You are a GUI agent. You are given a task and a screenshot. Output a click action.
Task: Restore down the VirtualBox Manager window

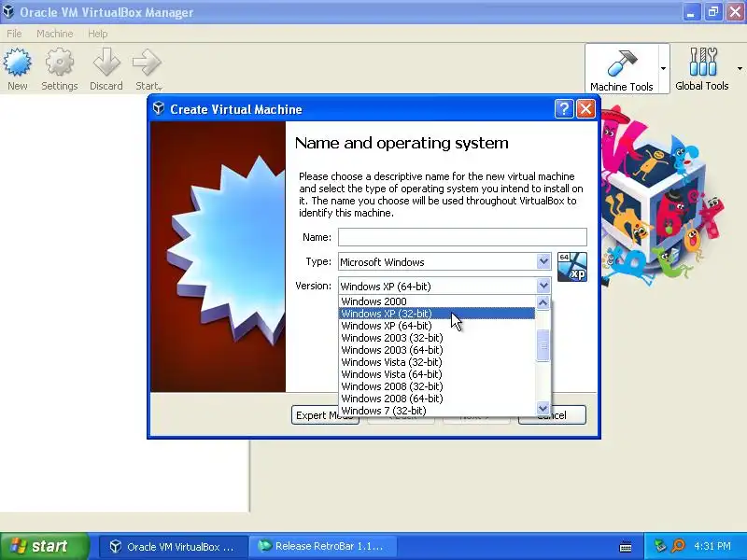713,12
